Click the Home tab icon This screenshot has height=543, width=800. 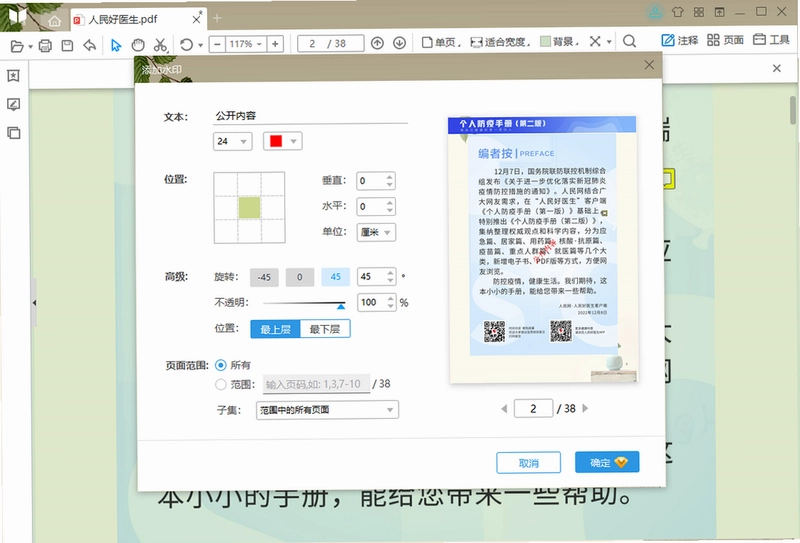[54, 20]
